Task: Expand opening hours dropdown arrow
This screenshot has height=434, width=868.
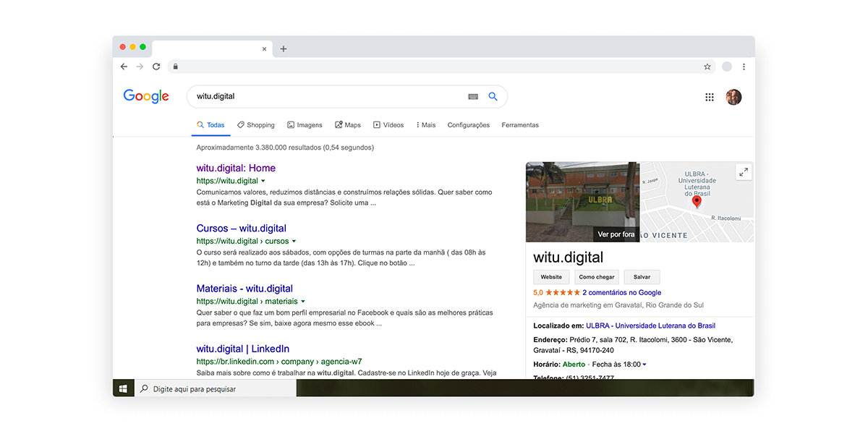Action: 644,365
